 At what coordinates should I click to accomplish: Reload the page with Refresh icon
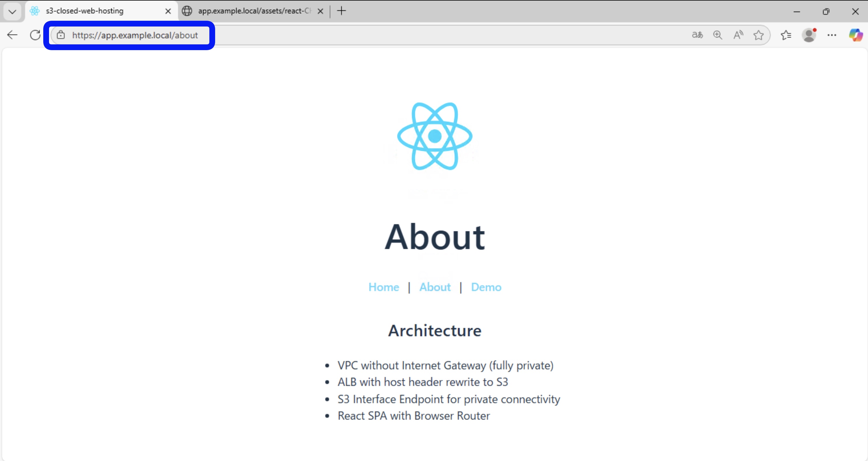click(x=35, y=35)
